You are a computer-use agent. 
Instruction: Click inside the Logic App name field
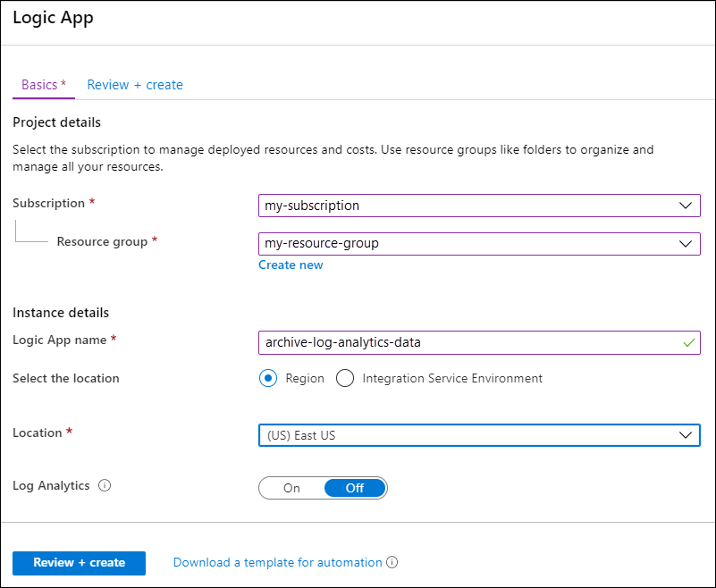tap(465, 342)
